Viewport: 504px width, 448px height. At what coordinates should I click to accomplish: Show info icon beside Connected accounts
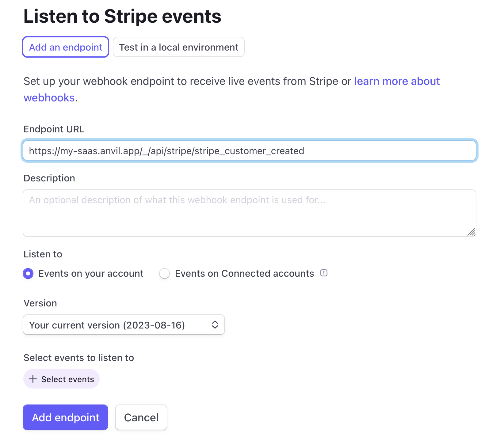point(324,273)
